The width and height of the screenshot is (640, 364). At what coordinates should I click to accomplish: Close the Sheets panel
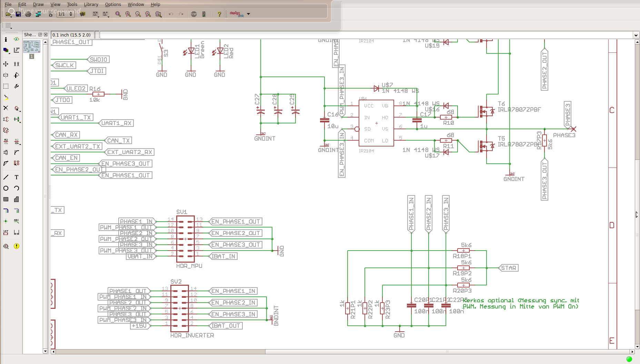pyautogui.click(x=46, y=35)
